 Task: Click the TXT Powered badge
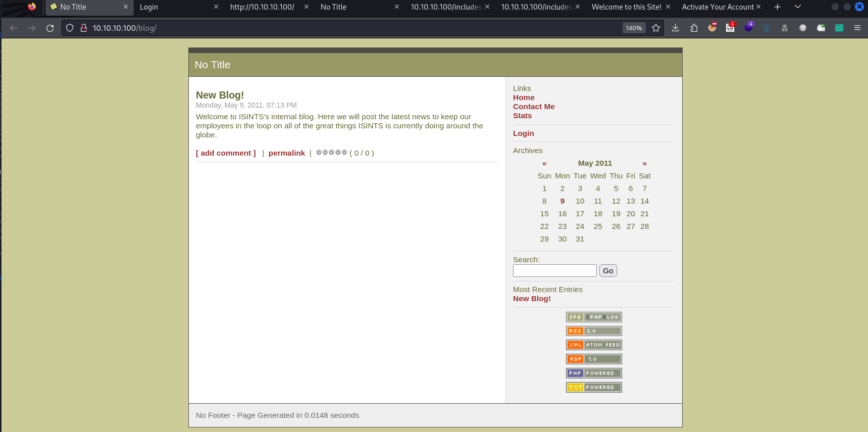tap(594, 388)
